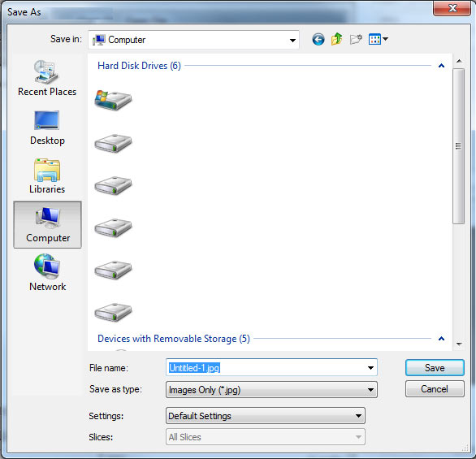
Task: Go to Desktop location
Action: pyautogui.click(x=47, y=128)
